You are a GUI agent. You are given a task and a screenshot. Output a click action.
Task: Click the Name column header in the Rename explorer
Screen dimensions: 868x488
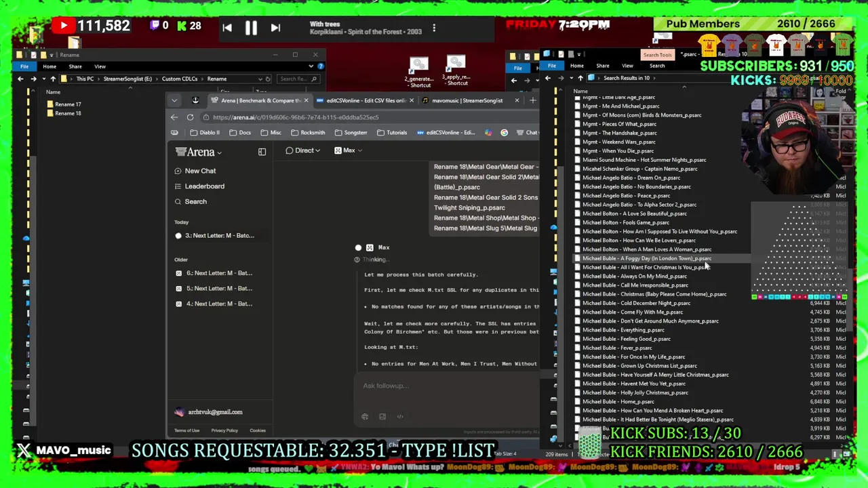pos(53,92)
